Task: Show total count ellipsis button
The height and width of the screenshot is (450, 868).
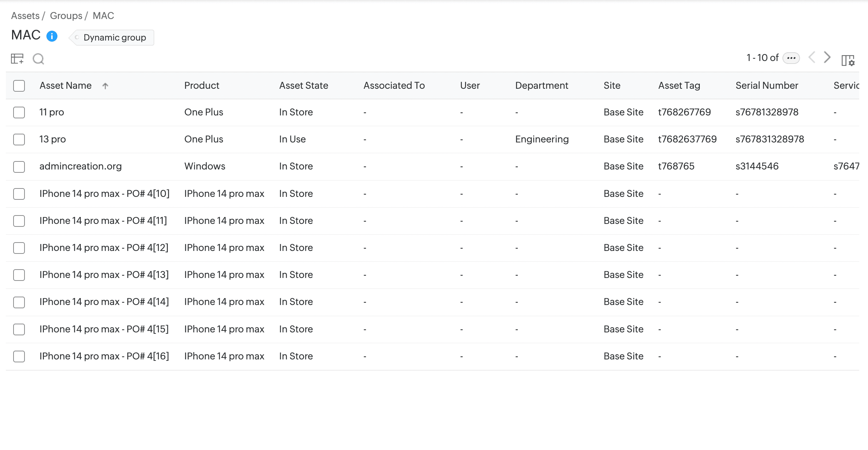Action: click(791, 58)
